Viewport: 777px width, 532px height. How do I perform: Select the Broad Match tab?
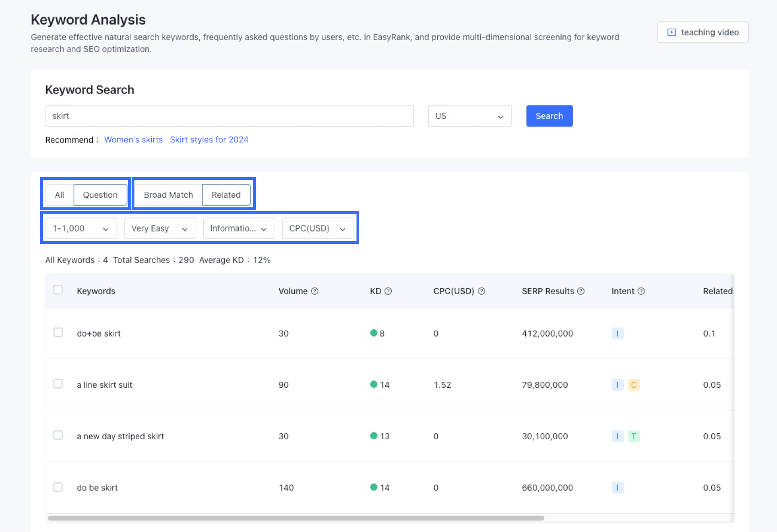[168, 195]
